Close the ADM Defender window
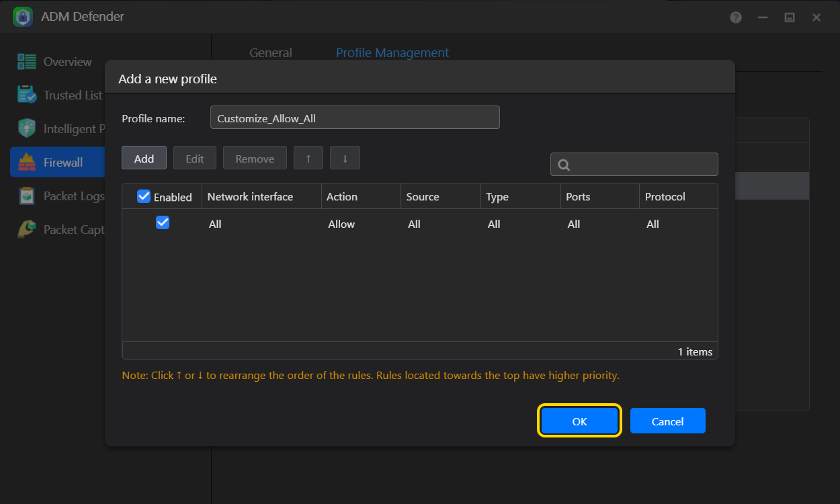The width and height of the screenshot is (840, 504). click(816, 17)
